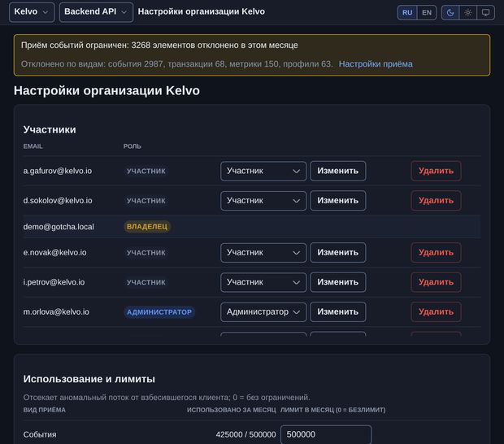Click Удалить for d.sokolov@kelvo.io
Viewport: 504px width, 444px height.
[436, 201]
